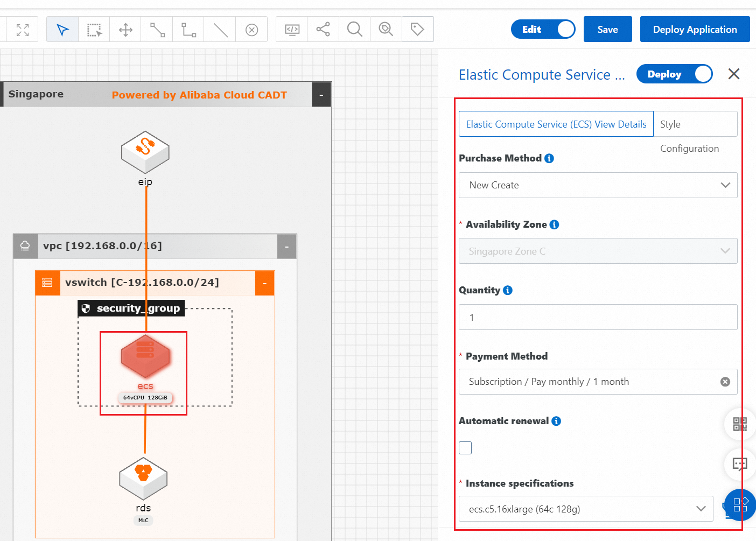The image size is (756, 541).
Task: Activate the four-arrow move canvas tool
Action: 125,30
